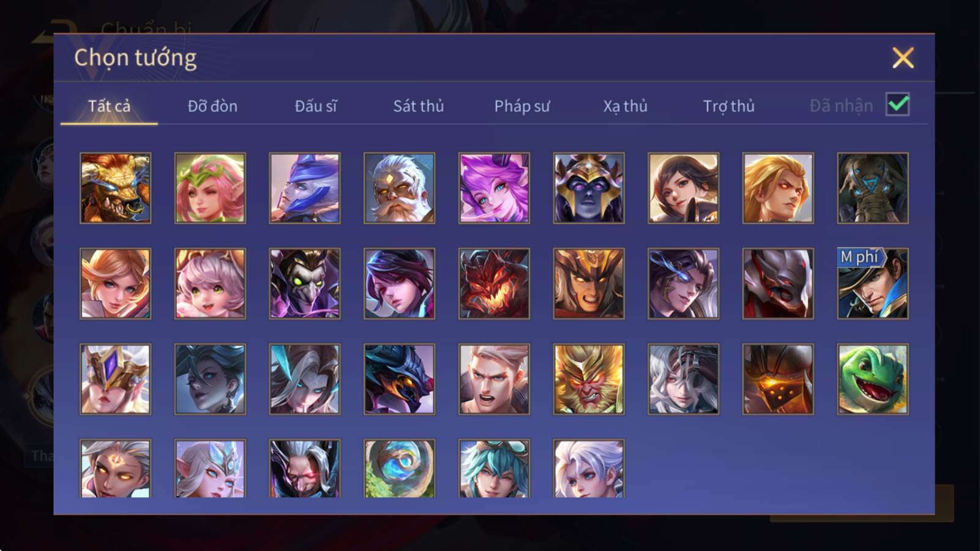The image size is (980, 551).
Task: Pick the armored elephant hero portrait
Action: pos(873,188)
